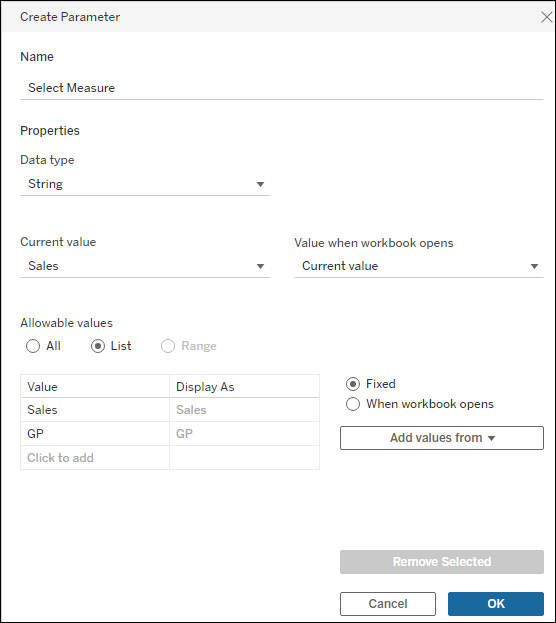556x623 pixels.
Task: Edit the Sales Display As cell
Action: (244, 410)
